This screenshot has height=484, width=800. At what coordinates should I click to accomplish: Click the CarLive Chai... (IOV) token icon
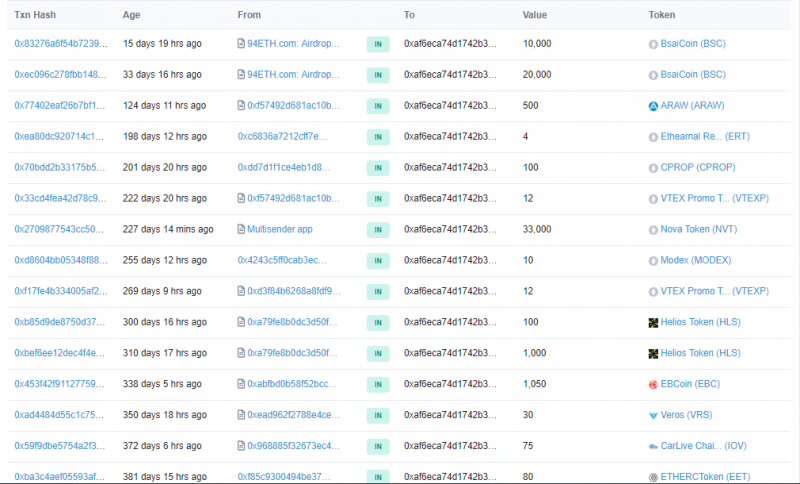coord(653,447)
